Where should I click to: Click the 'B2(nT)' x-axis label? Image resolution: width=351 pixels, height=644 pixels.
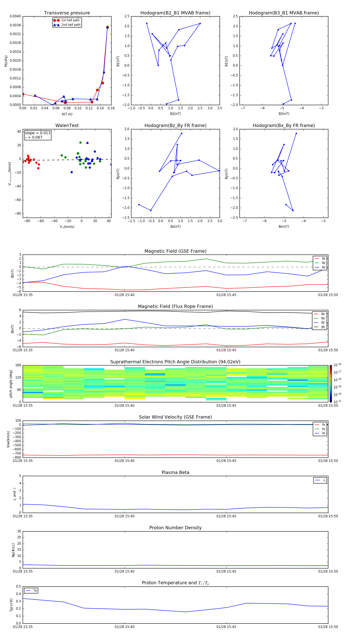[175, 114]
